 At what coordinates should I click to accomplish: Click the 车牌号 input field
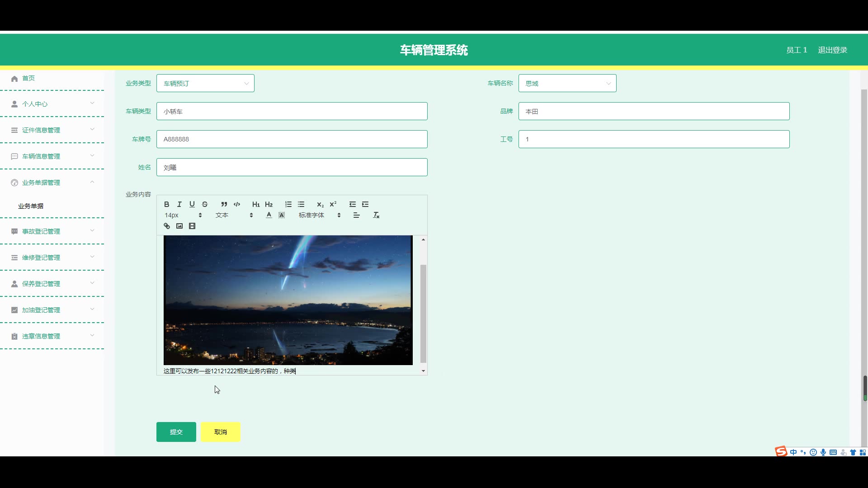click(292, 139)
